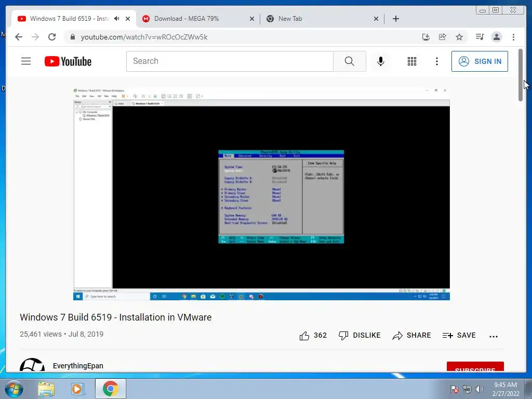Click the taskbar clock showing 9:45 AM
The height and width of the screenshot is (399, 532).
click(506, 389)
